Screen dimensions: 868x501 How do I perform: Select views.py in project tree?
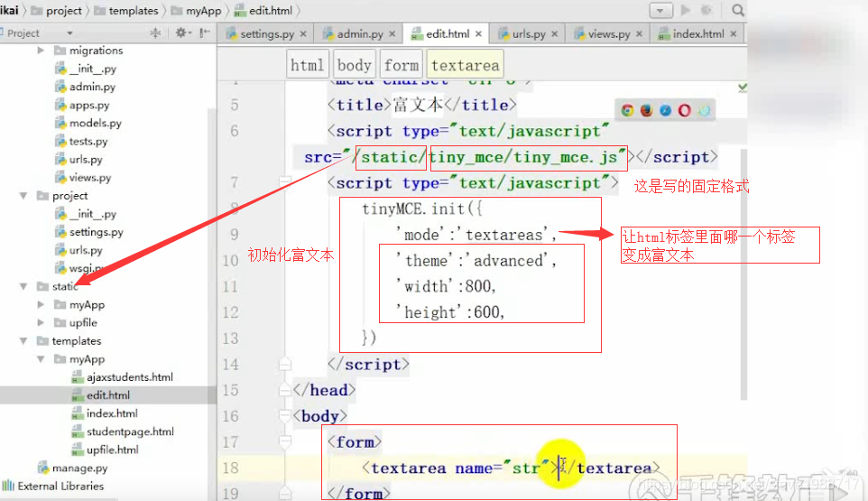coord(89,177)
